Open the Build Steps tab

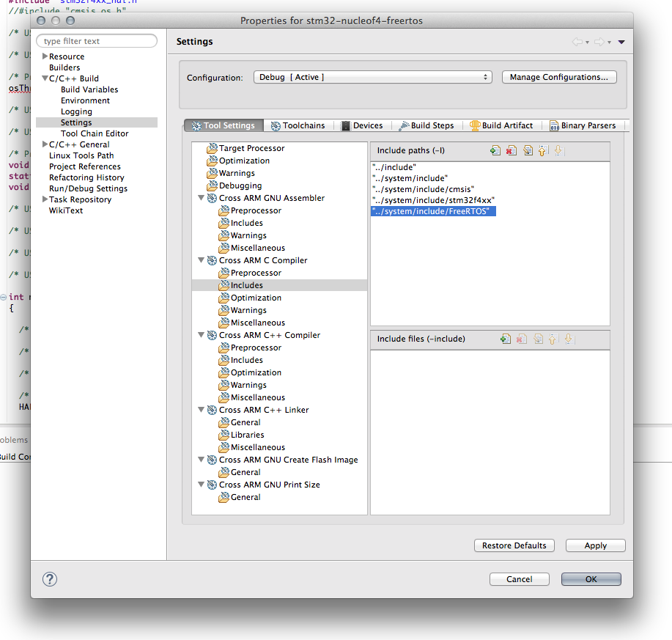pos(427,125)
